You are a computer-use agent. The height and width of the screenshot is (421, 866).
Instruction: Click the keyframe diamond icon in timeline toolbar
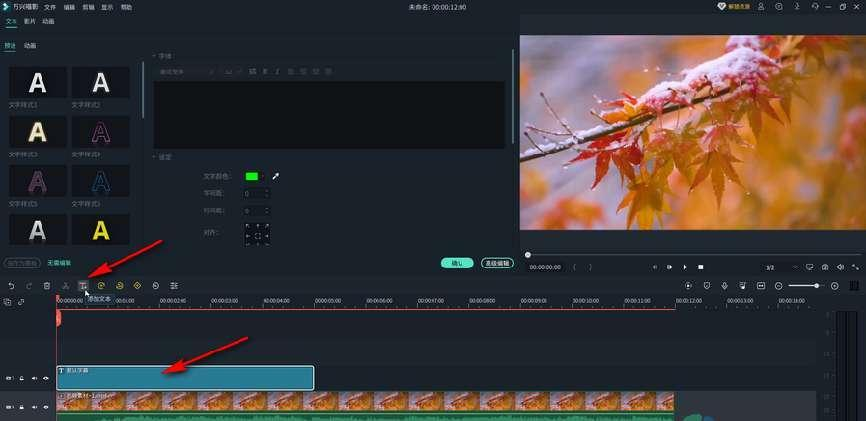(137, 286)
